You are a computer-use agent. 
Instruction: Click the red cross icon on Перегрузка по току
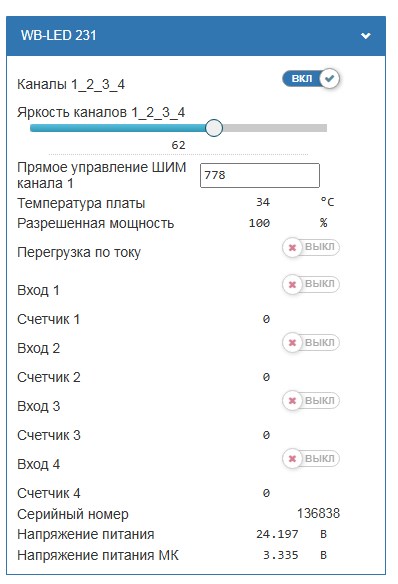tap(293, 248)
